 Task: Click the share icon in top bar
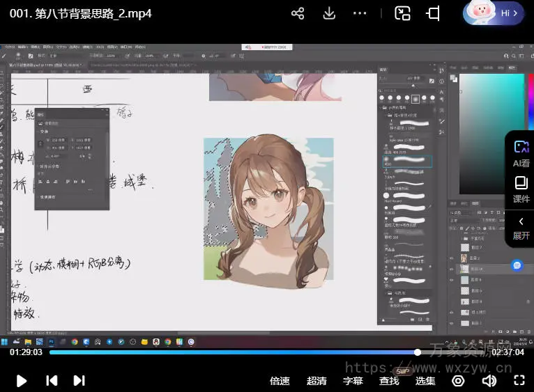click(x=298, y=13)
